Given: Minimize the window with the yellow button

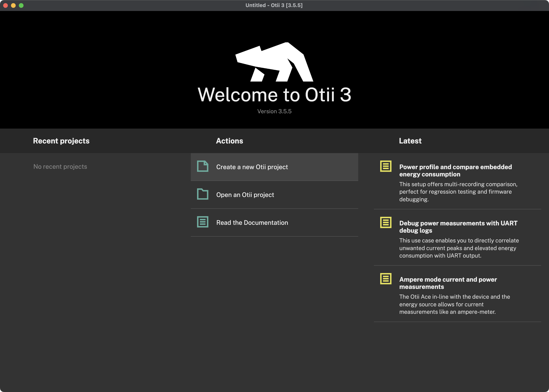Looking at the screenshot, I should click(13, 5).
